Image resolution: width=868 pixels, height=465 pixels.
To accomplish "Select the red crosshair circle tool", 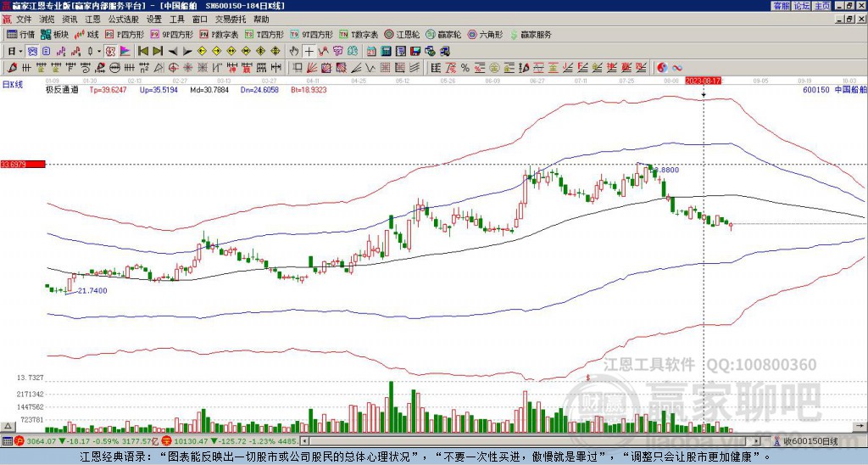I will pyautogui.click(x=173, y=68).
